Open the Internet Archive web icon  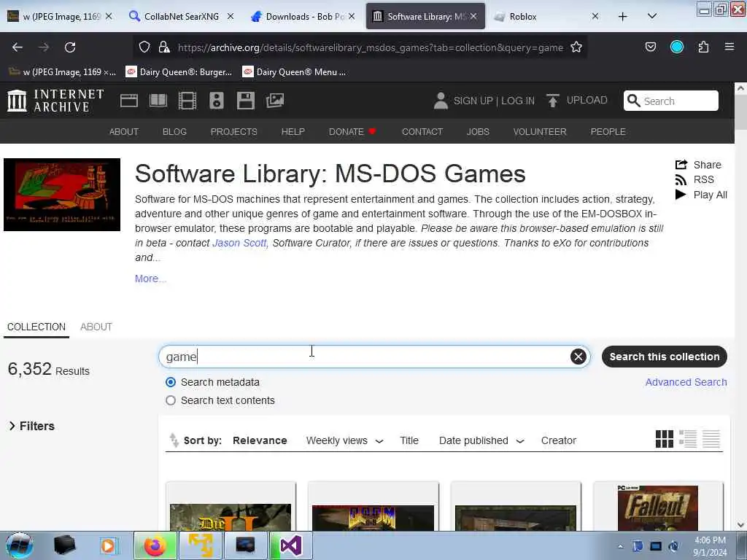128,101
